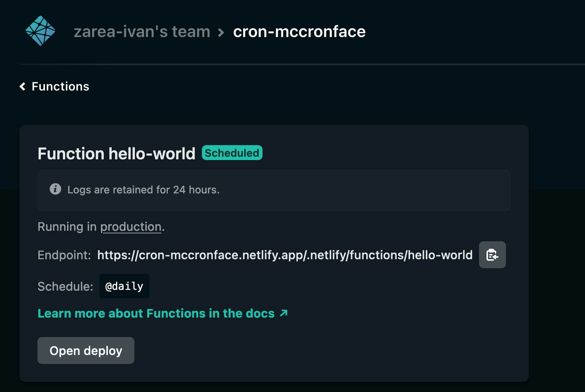
Task: Click the Running in text
Action: click(x=67, y=227)
